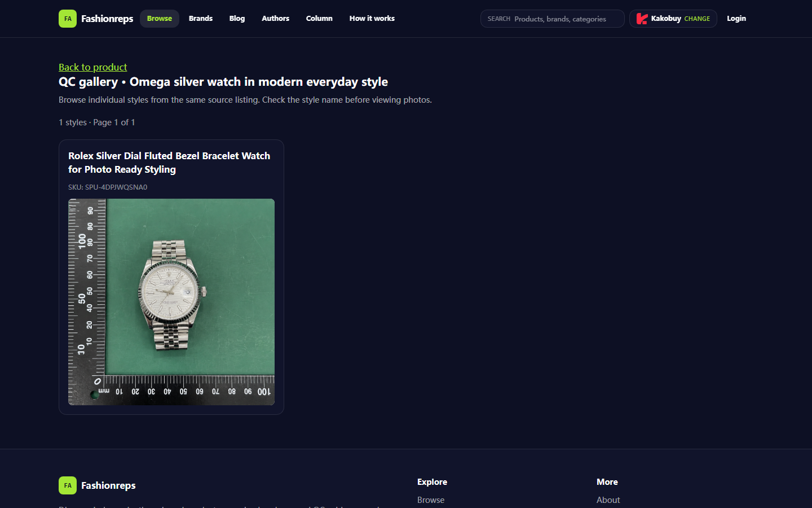Click the More footer heading
The height and width of the screenshot is (508, 812).
tap(607, 482)
